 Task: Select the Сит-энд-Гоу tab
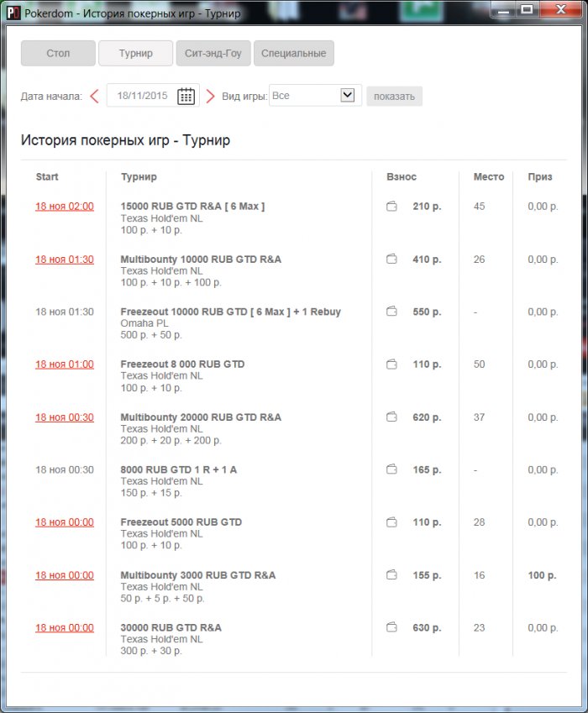[213, 54]
